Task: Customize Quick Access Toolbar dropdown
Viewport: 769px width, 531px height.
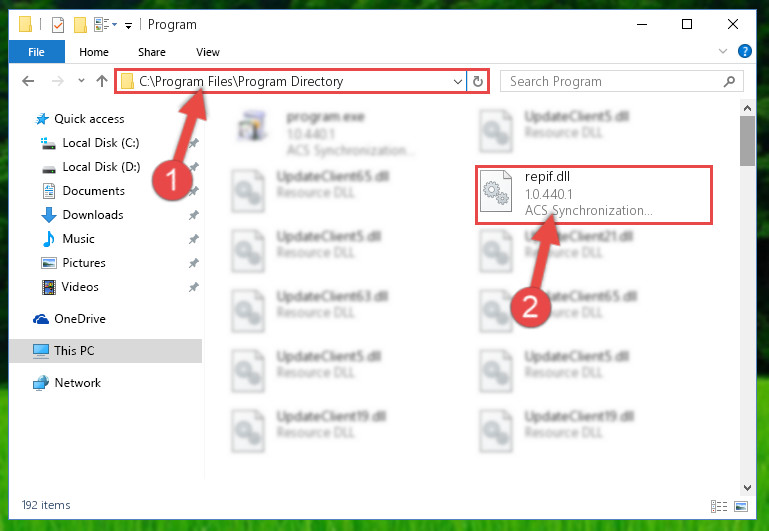Action: [x=128, y=25]
